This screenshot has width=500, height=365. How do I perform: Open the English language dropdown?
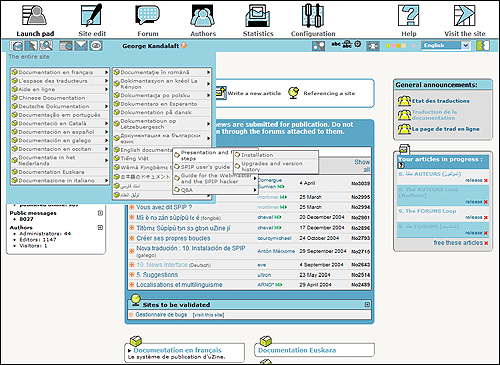[x=446, y=45]
